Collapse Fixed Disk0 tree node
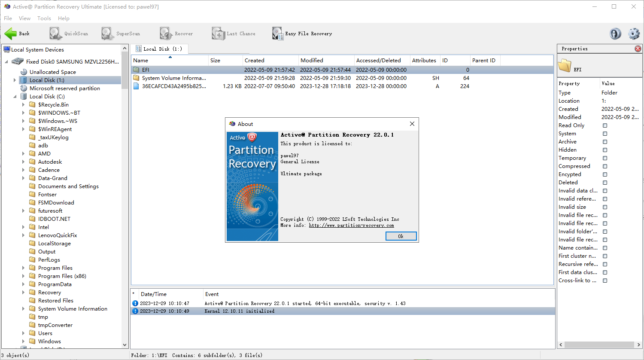This screenshot has height=360, width=644. [x=6, y=61]
